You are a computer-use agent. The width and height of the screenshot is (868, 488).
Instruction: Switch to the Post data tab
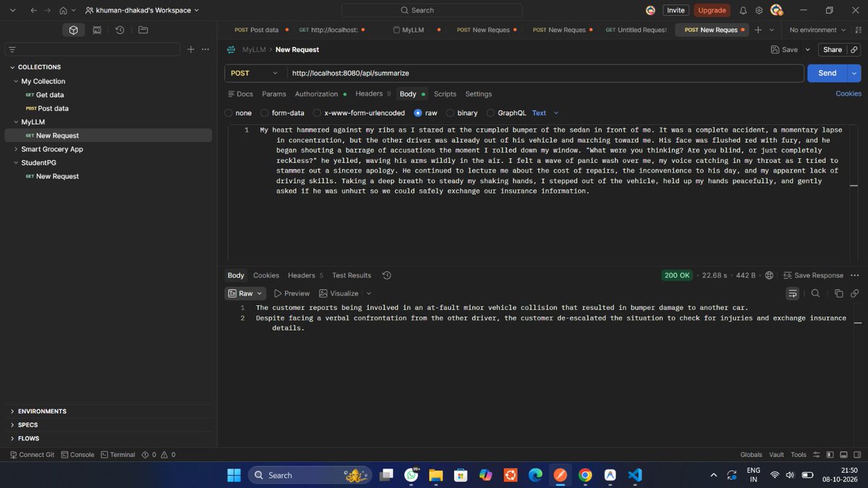pos(260,30)
